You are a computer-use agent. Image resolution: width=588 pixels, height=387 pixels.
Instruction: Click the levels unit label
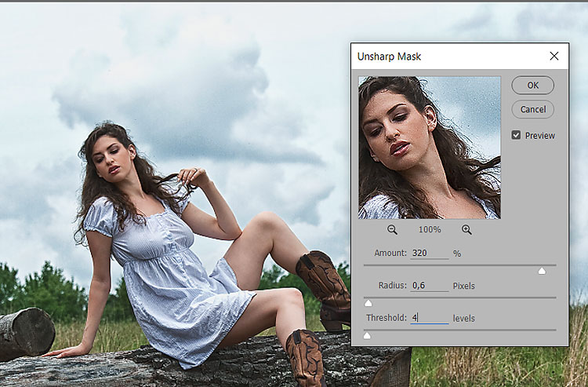pyautogui.click(x=464, y=318)
